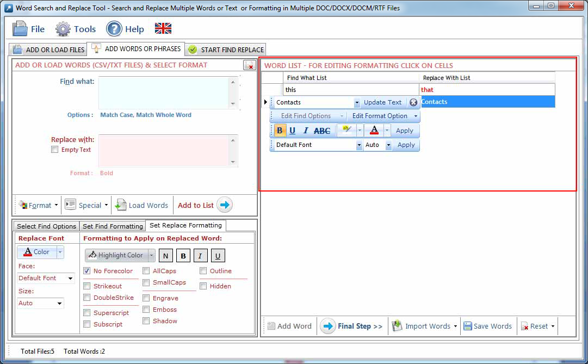Screen dimensions: 588x364
Task: Click the bold B button in Replace Formatting
Action: (x=183, y=256)
